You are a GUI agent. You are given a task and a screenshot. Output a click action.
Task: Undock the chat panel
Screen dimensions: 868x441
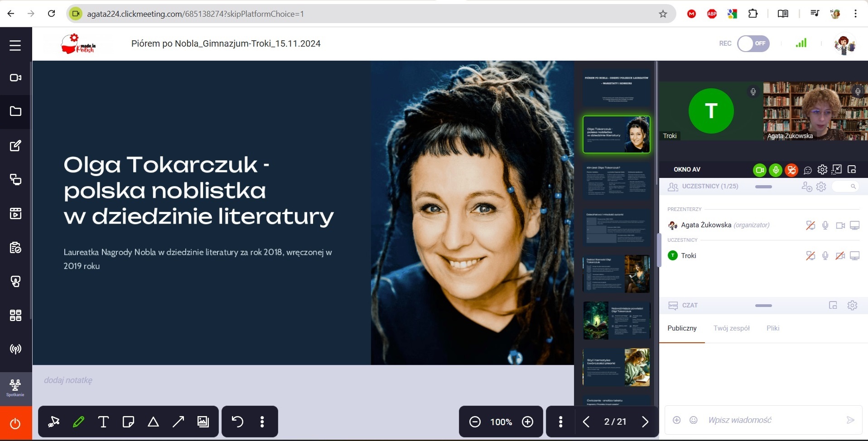click(833, 305)
